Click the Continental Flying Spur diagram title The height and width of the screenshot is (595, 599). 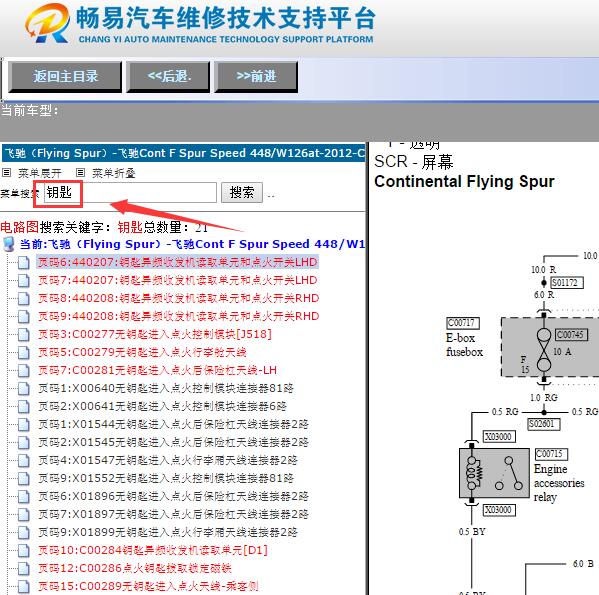[464, 181]
